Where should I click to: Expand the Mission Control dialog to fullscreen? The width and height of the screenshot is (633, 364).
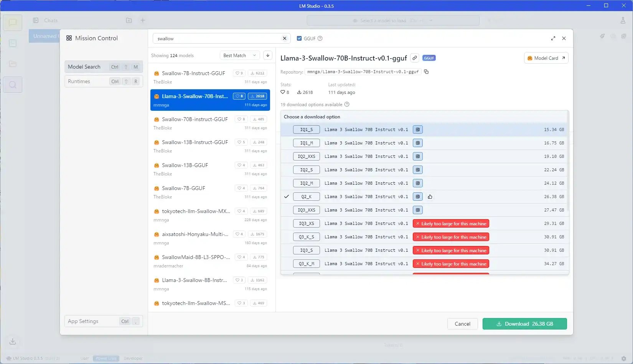click(x=553, y=38)
